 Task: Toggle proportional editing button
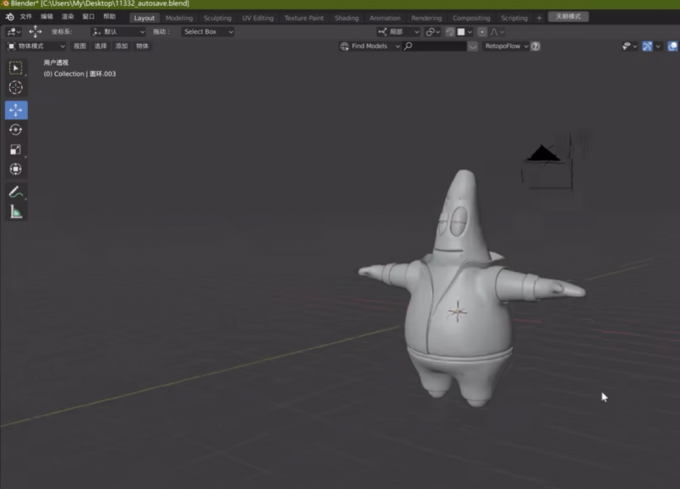pos(482,32)
